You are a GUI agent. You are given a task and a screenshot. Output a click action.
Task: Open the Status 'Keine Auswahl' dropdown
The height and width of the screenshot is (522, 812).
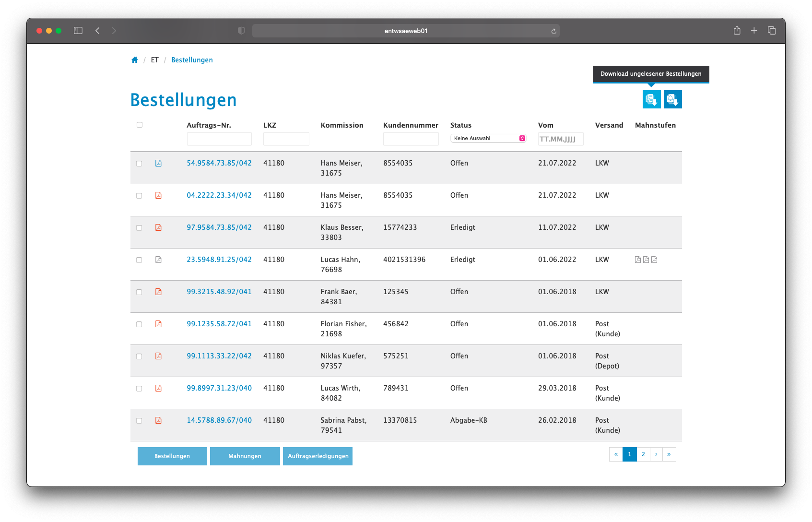tap(488, 138)
